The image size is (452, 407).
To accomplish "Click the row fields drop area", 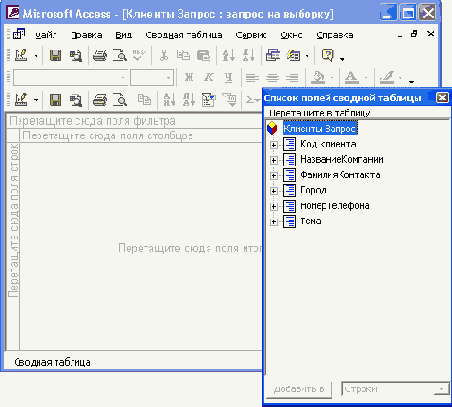I will 13,246.
